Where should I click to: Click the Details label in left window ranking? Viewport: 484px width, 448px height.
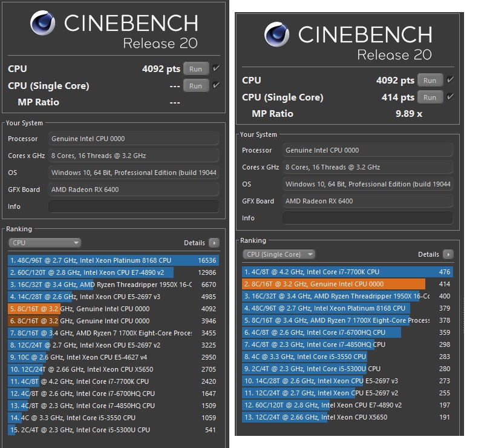tap(194, 243)
